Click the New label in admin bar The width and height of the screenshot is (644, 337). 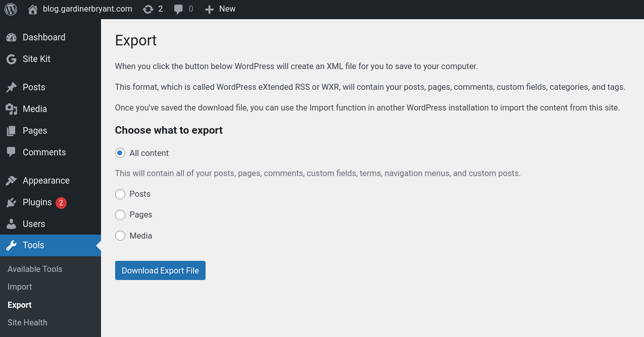click(227, 9)
